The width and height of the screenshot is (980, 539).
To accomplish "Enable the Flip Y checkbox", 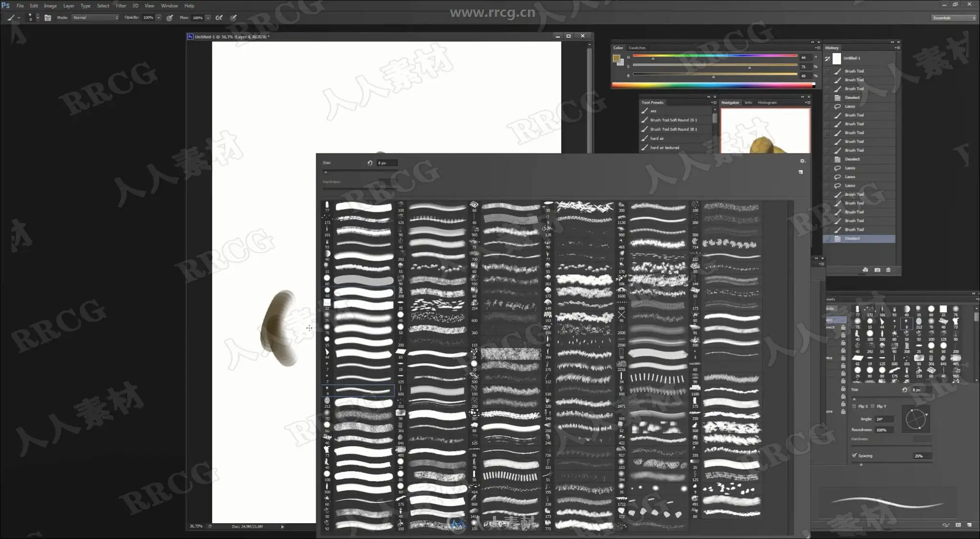I will tap(873, 406).
